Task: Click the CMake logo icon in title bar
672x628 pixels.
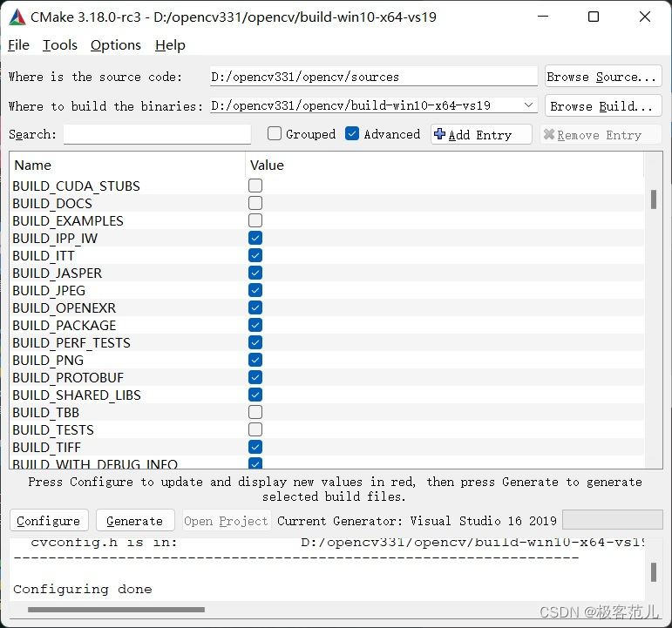Action: point(17,17)
